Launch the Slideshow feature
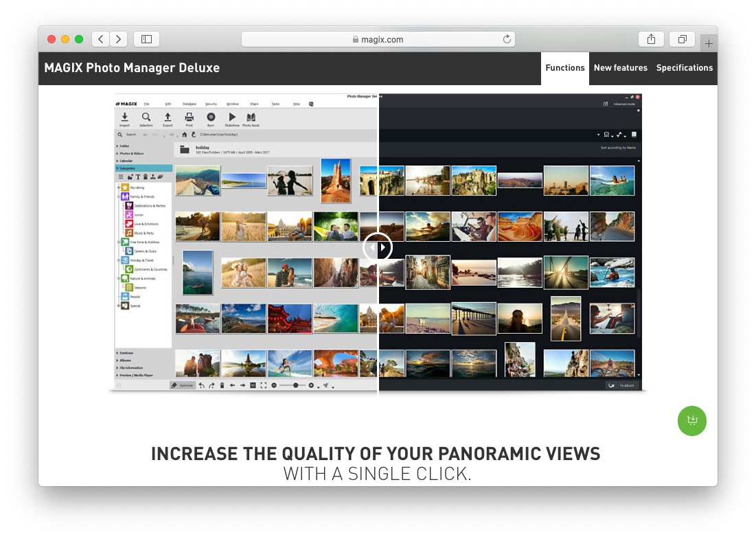This screenshot has height=537, width=756. [x=233, y=117]
